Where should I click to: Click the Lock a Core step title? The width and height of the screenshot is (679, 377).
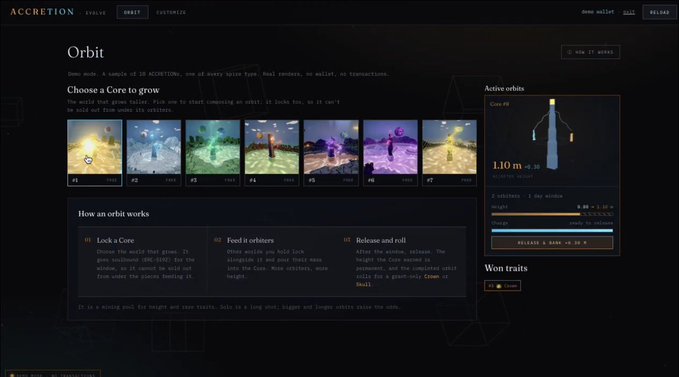pyautogui.click(x=115, y=240)
